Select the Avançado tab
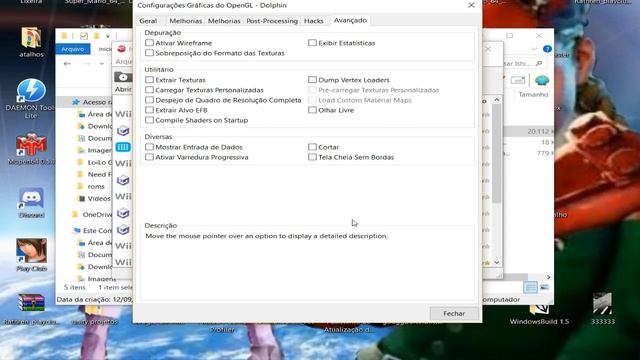Screen dimensions: 640x360 click(350, 20)
